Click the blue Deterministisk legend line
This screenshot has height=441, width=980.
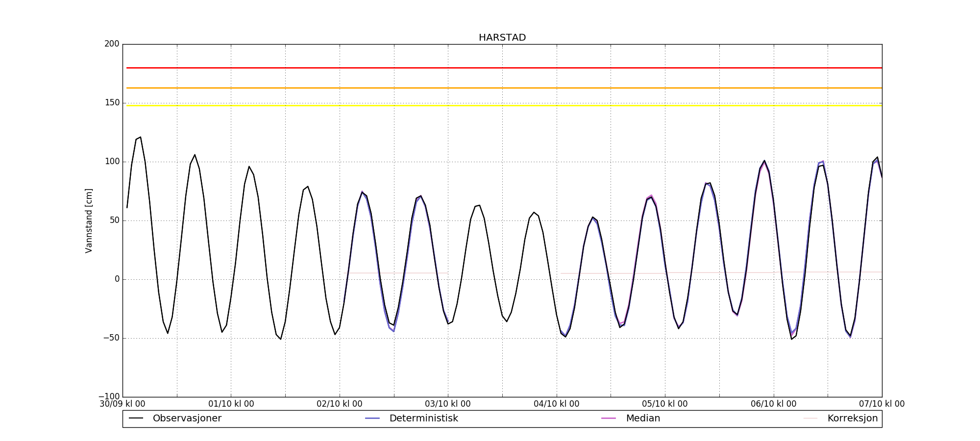372,418
